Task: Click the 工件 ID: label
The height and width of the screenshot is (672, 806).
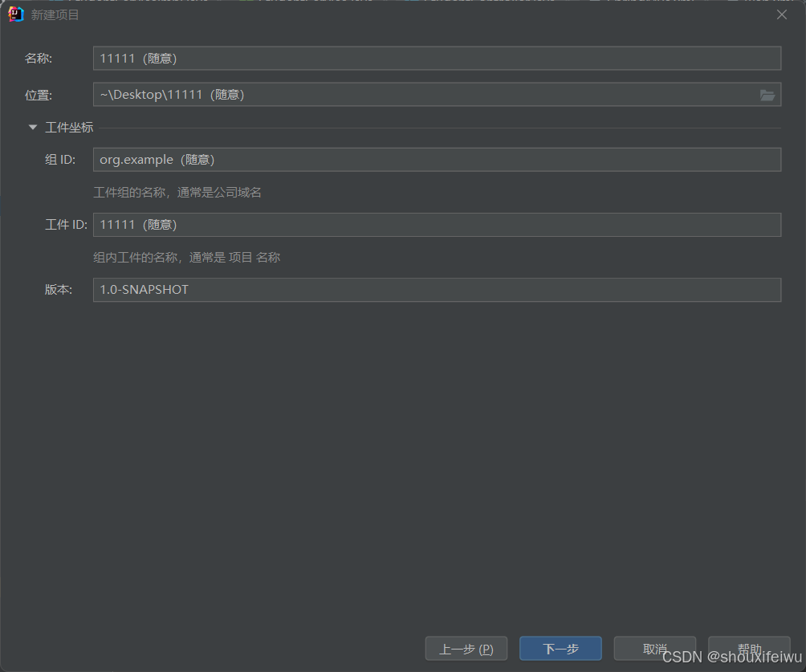Action: (x=67, y=225)
